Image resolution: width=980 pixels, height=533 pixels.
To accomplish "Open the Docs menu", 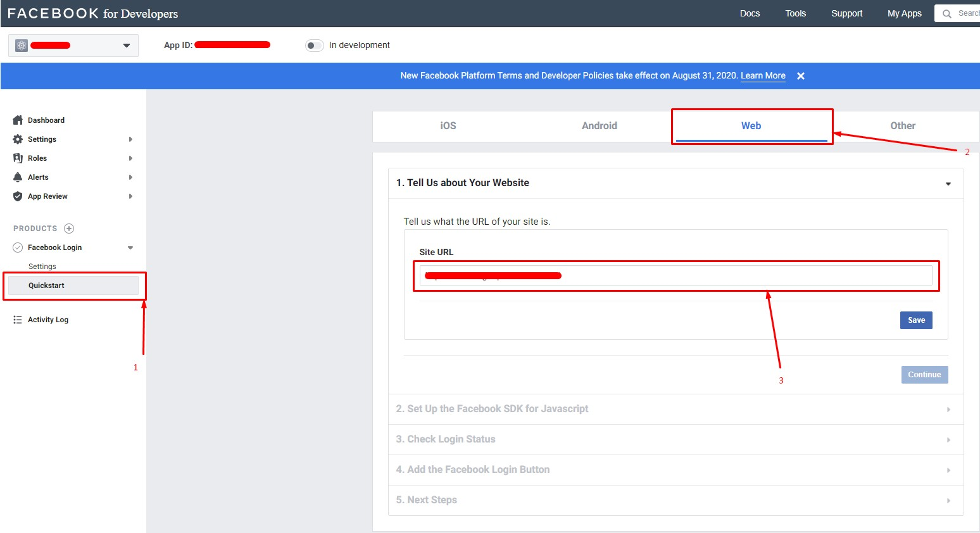I will [x=750, y=13].
